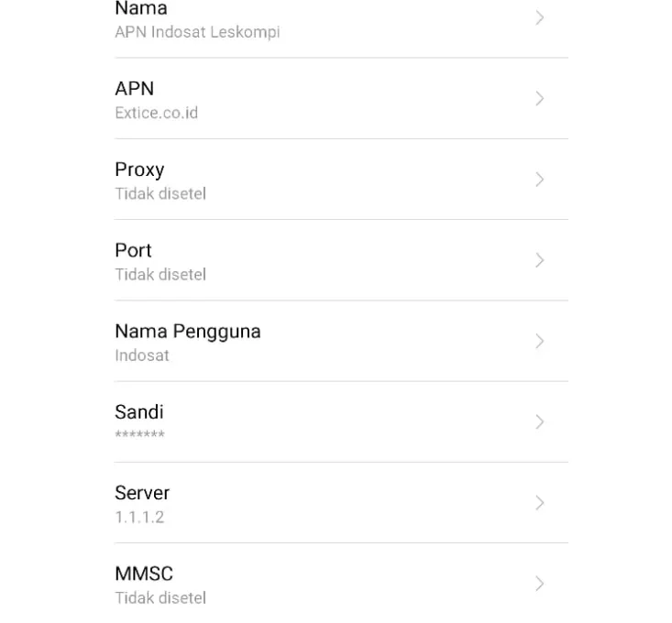Image resolution: width=672 pixels, height=623 pixels.
Task: Expand the Server row chevron
Action: 540,503
